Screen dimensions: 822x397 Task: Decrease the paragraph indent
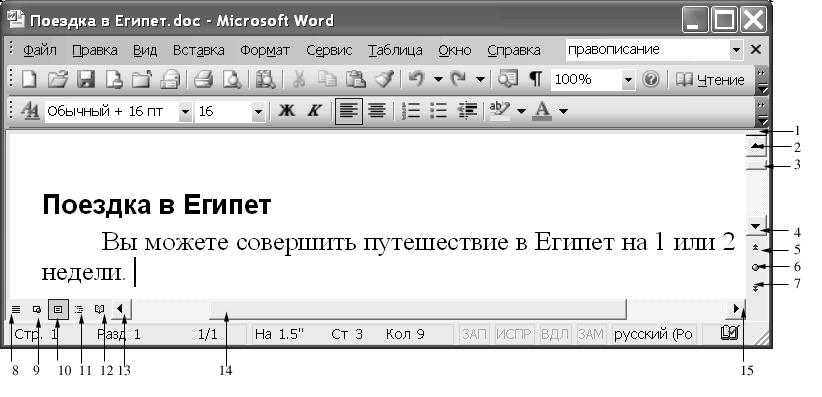point(467,111)
